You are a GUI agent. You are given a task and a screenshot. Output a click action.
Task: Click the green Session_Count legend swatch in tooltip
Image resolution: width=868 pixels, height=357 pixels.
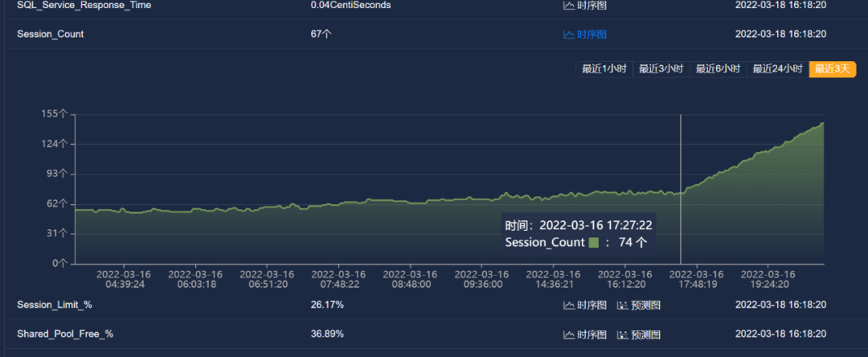point(593,243)
